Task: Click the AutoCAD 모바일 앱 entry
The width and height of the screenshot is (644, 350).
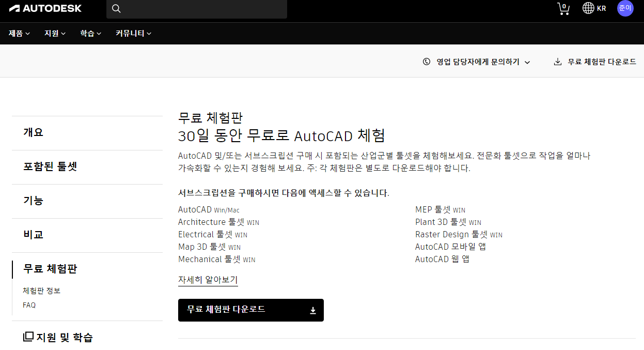Action: (450, 247)
